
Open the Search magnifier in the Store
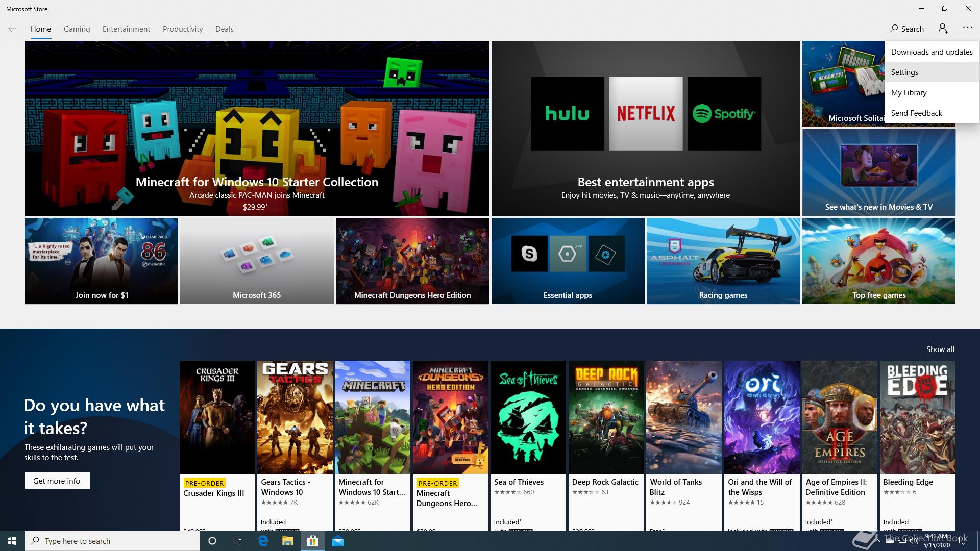click(906, 29)
